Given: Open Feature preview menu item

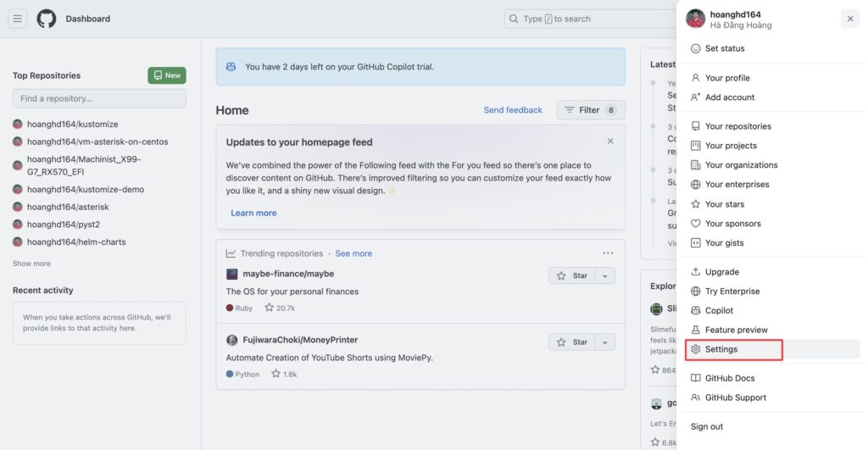Looking at the screenshot, I should point(772,330).
